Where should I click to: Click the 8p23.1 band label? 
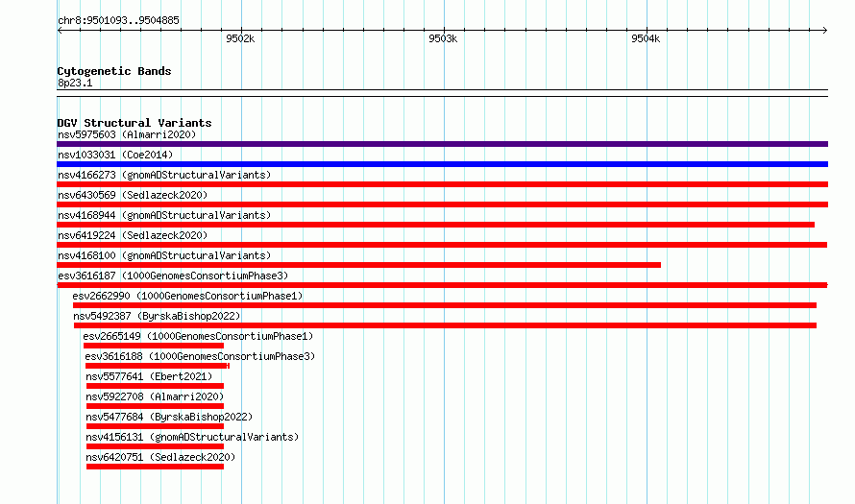point(75,83)
